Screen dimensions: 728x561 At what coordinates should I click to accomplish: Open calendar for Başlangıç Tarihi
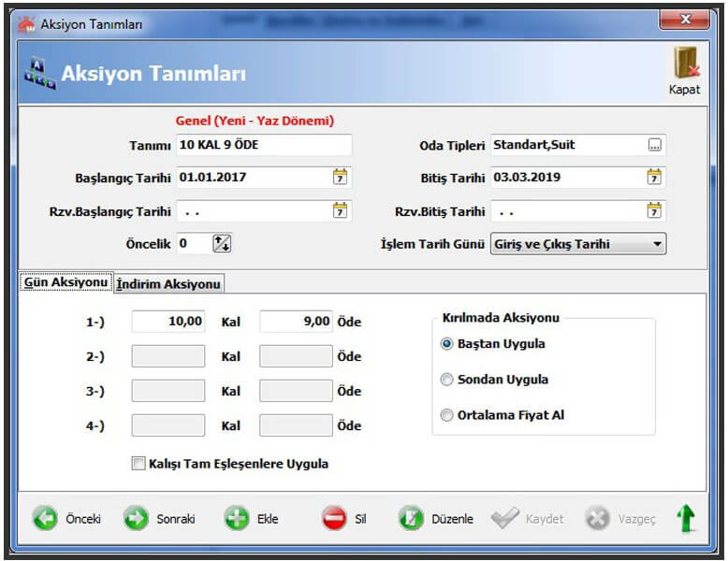tap(340, 178)
